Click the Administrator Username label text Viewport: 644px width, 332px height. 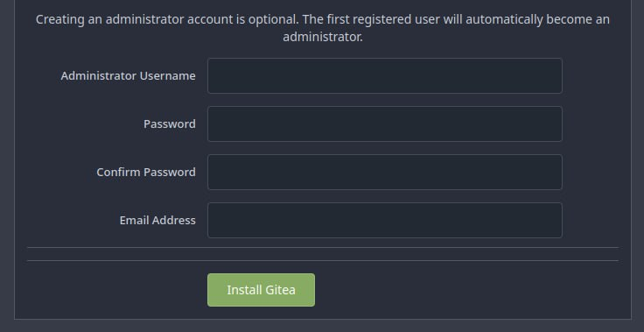click(x=128, y=75)
